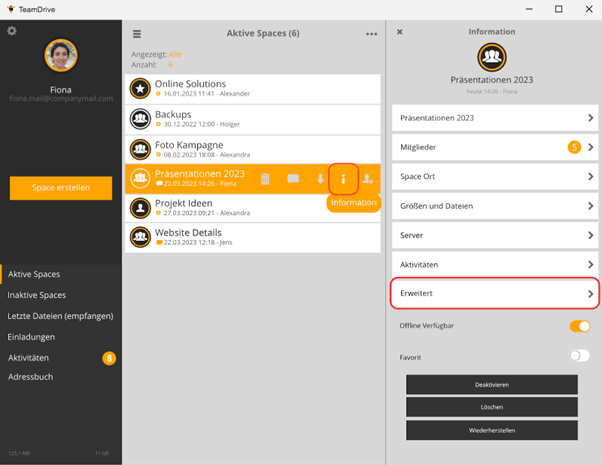Click the download arrow on Präsentationen 2023

320,179
